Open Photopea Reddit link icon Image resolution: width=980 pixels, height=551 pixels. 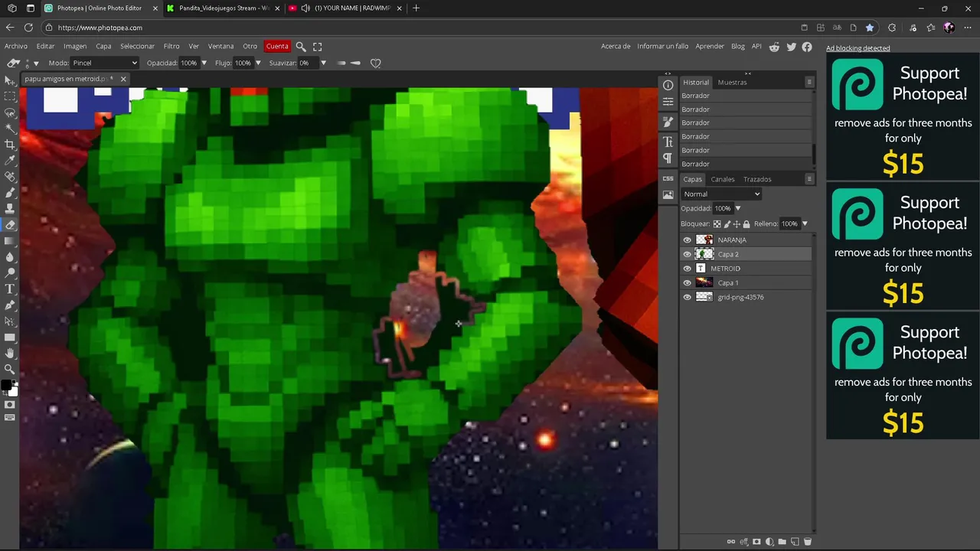click(x=774, y=47)
